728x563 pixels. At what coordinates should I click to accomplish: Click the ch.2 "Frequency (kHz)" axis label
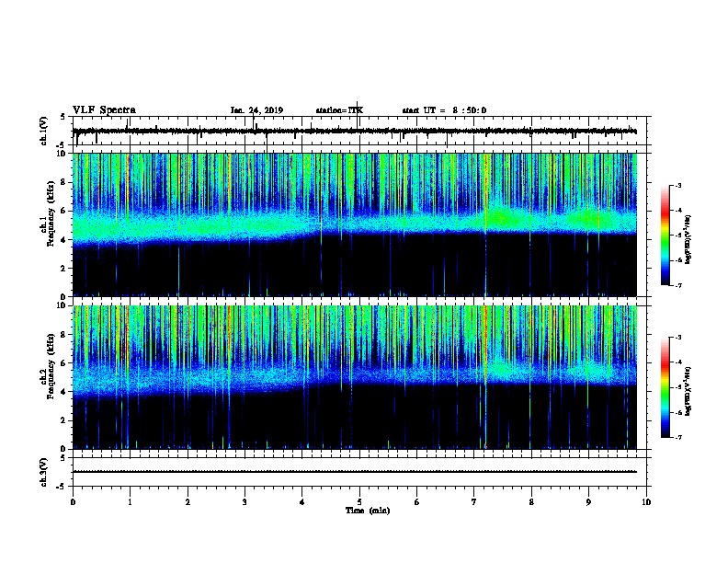51,366
